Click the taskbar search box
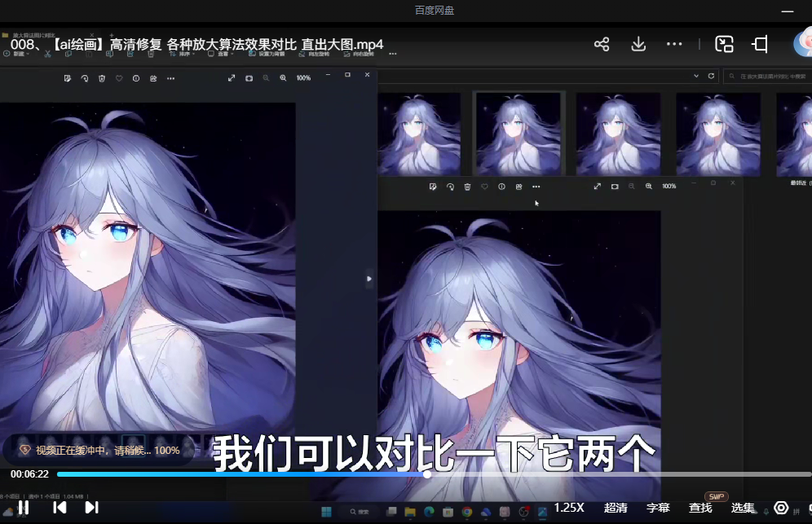Image resolution: width=812 pixels, height=524 pixels. (x=360, y=512)
